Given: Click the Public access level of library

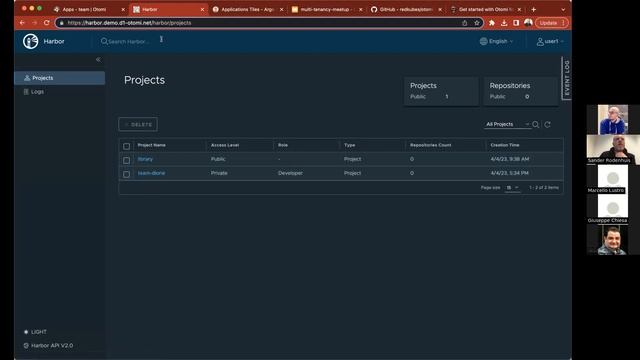Looking at the screenshot, I should [x=218, y=159].
